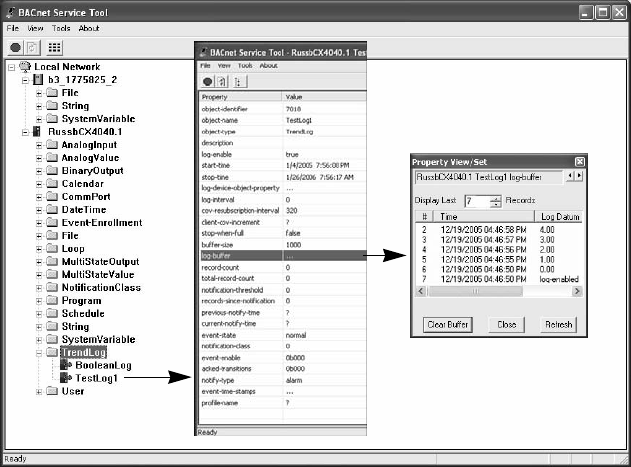Expand the AnalogValue folder
Screen dimensions: 631x467
pyautogui.click(x=39, y=158)
